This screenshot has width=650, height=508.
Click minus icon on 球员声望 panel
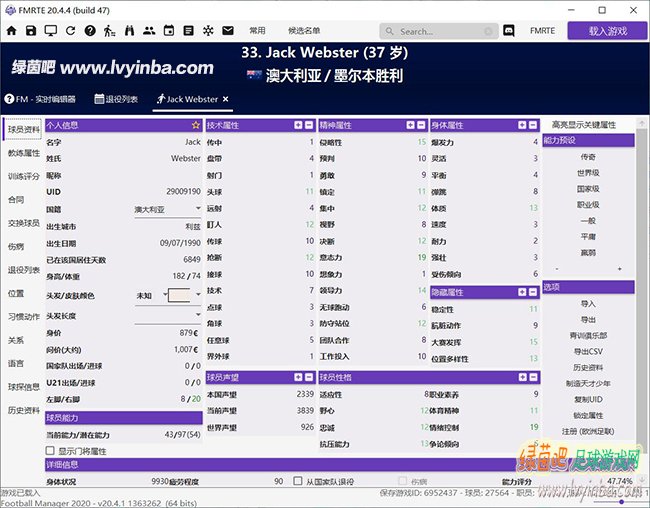click(x=309, y=377)
